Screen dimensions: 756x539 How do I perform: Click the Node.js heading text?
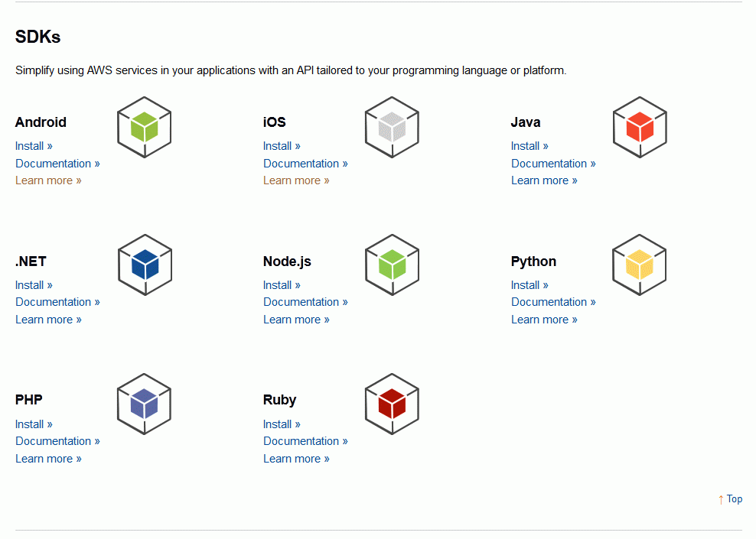tap(287, 261)
